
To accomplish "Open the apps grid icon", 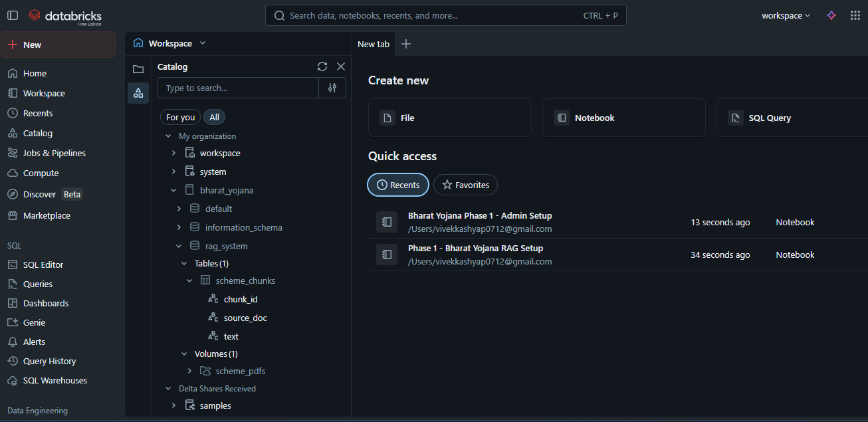I will pyautogui.click(x=855, y=15).
